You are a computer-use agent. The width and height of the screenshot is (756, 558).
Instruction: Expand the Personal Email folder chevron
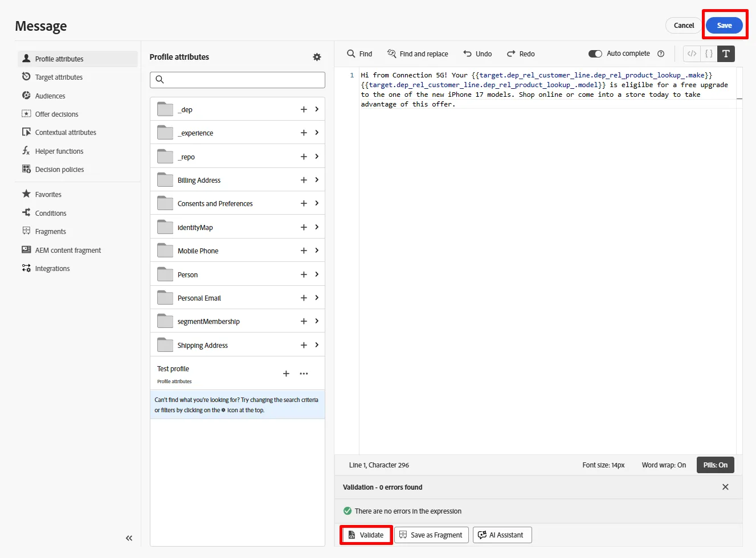point(317,298)
